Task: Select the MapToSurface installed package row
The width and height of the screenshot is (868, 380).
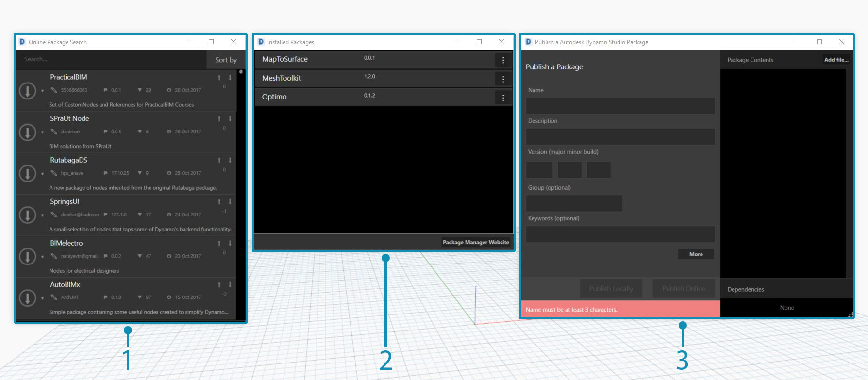Action: 384,60
